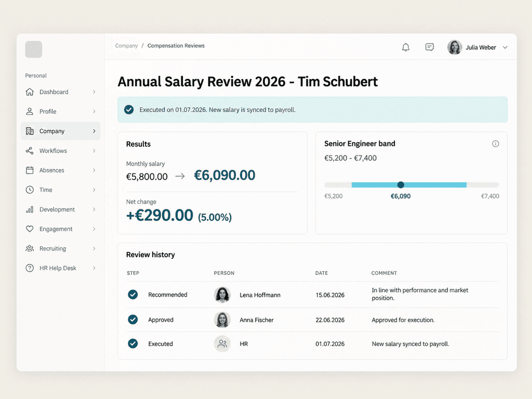The height and width of the screenshot is (399, 532).
Task: Click the Profile person icon
Action: pyautogui.click(x=30, y=111)
